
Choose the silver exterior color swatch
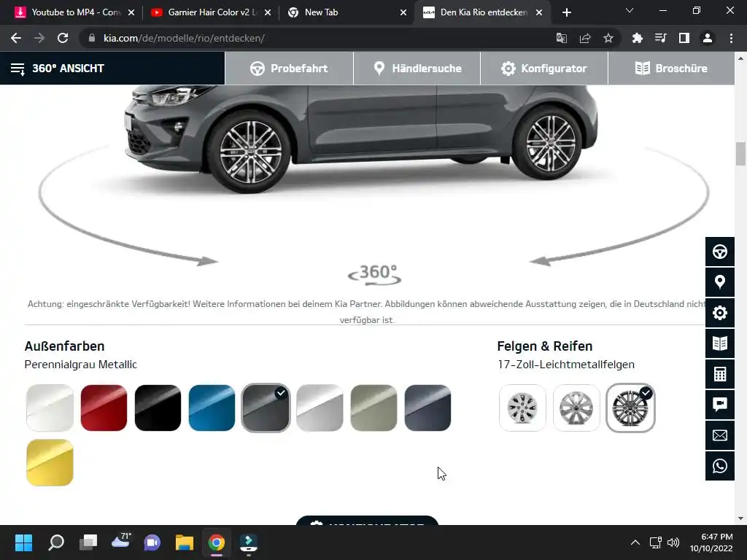320,408
